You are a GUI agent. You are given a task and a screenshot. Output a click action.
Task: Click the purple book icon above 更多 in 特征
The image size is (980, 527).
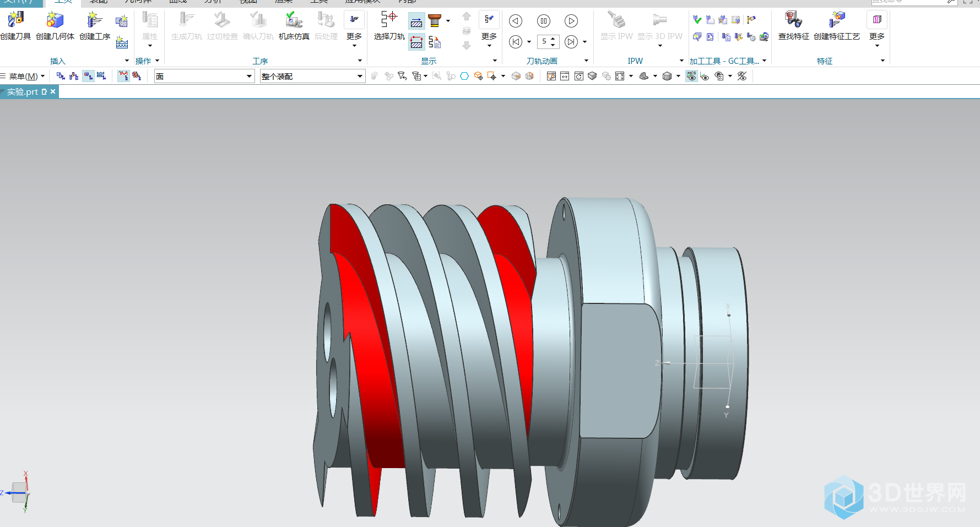877,19
